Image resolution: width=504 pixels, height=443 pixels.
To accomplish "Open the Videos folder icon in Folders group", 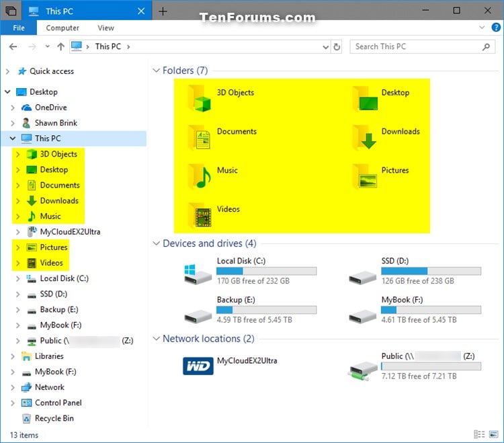I will (x=200, y=214).
